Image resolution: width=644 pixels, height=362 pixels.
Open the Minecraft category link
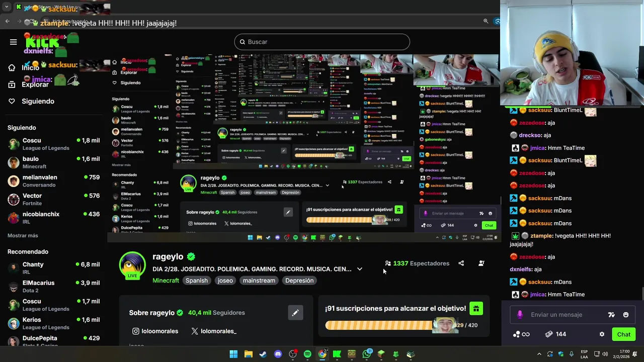coord(166,281)
